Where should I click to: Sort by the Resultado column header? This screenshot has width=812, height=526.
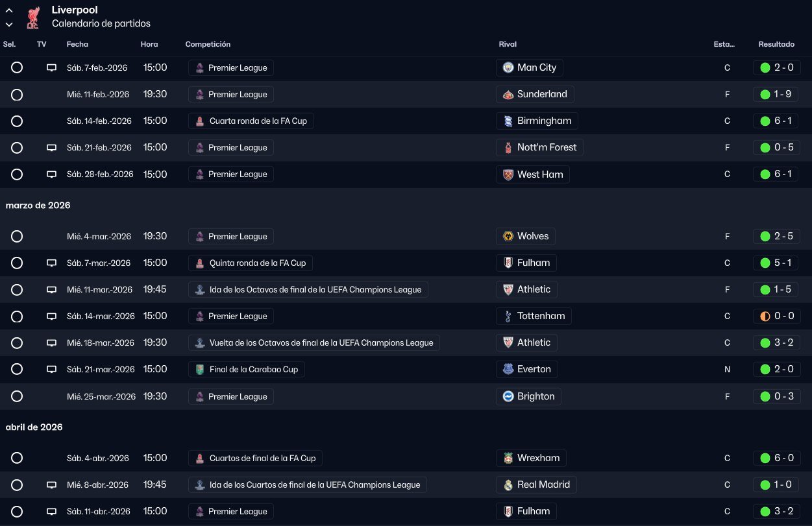coord(776,44)
